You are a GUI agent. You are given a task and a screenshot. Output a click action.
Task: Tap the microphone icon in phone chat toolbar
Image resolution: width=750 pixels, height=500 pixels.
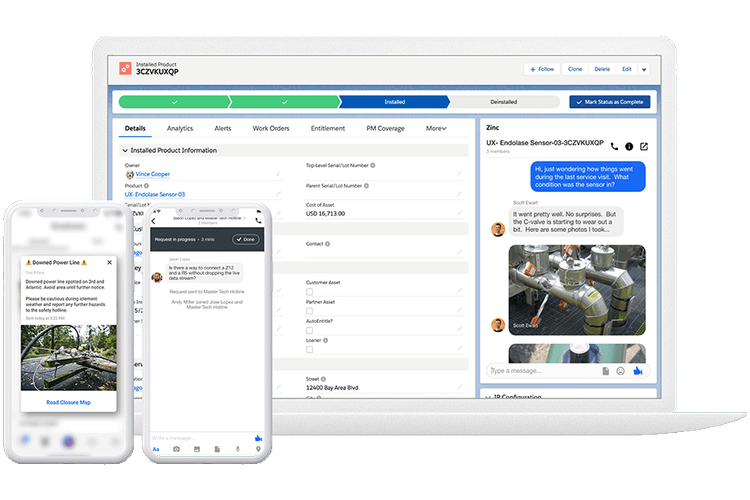click(x=237, y=450)
